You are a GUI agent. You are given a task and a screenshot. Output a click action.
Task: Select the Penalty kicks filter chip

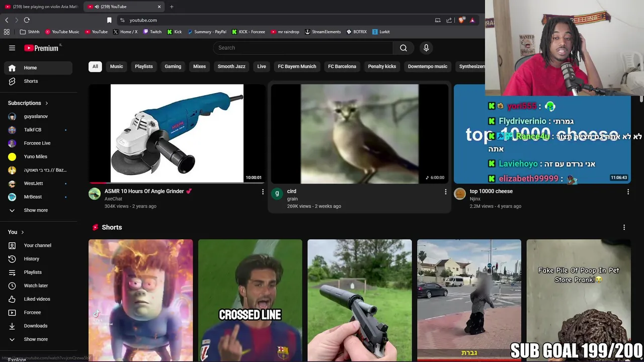coord(382,66)
